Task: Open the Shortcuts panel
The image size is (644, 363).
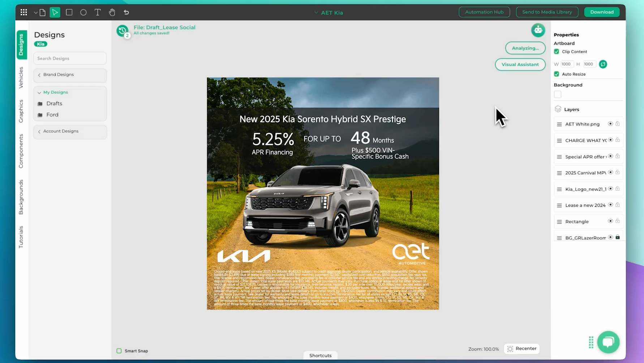Action: 320,355
